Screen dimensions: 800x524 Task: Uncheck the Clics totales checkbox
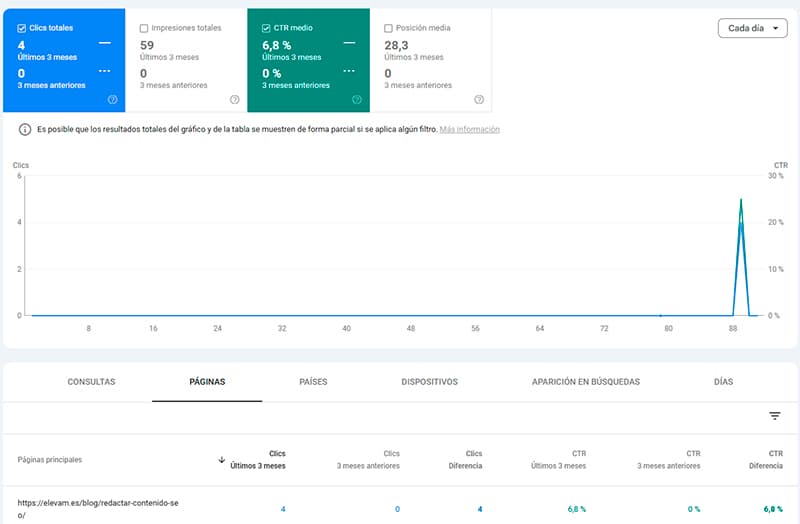(x=21, y=28)
